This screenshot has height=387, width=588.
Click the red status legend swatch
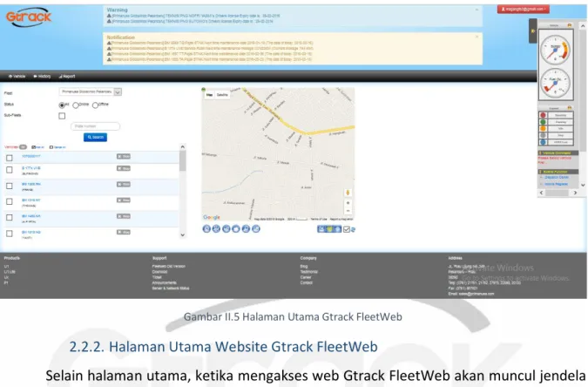click(x=543, y=115)
